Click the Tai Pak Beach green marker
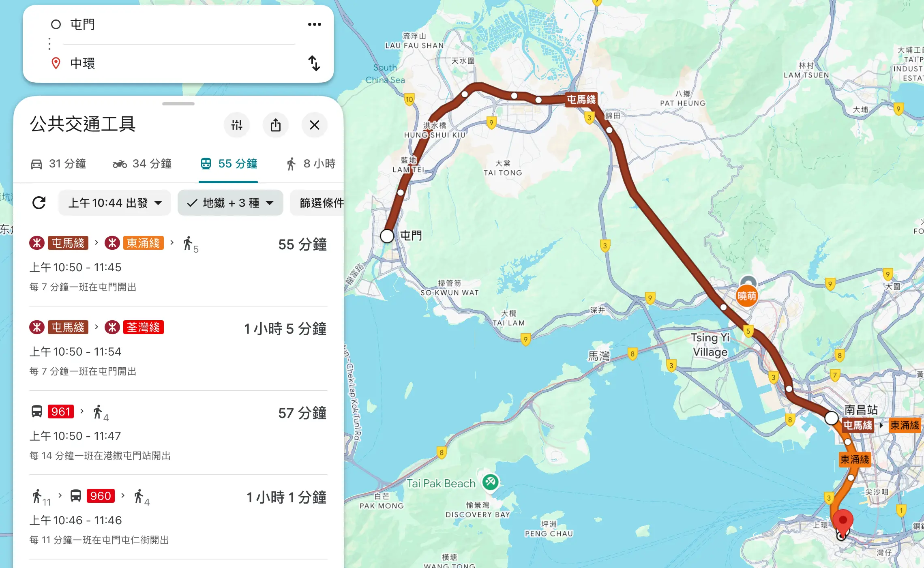Image resolution: width=924 pixels, height=568 pixels. coord(491,482)
